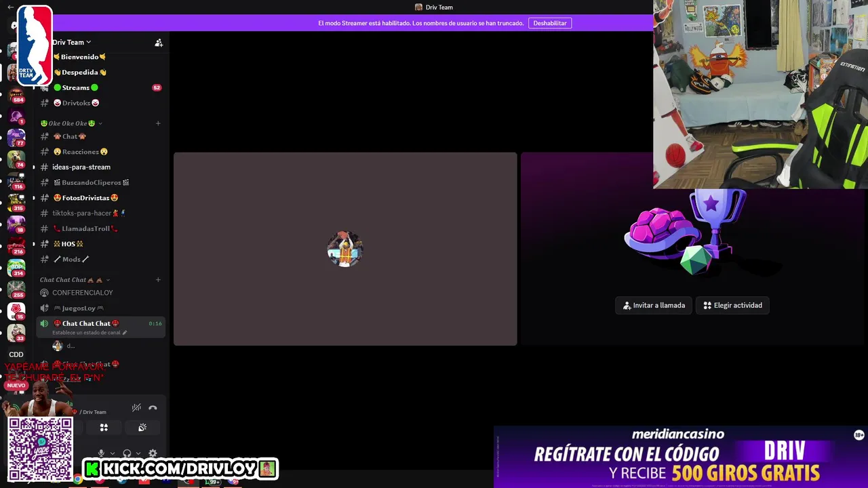Image resolution: width=868 pixels, height=488 pixels.
Task: Open the server with the 116 badge
Action: point(16,181)
